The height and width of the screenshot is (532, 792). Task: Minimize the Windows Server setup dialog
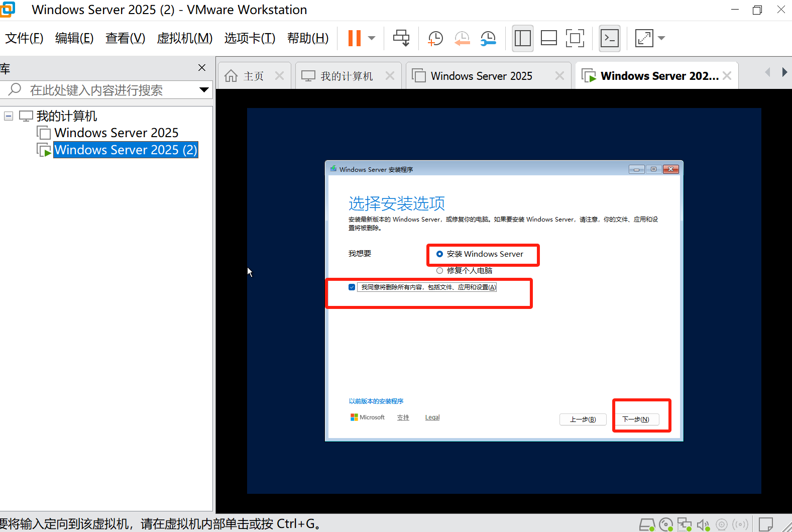pos(636,169)
